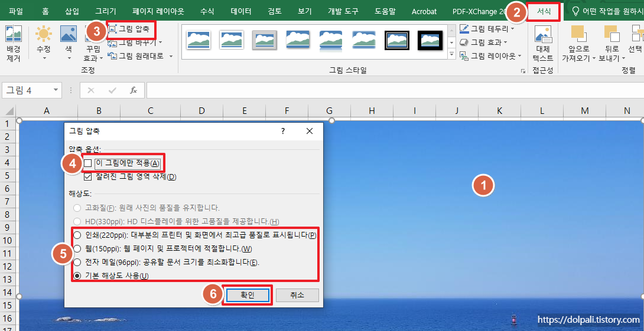Image resolution: width=644 pixels, height=331 pixels.
Task: Open the Name Box dropdown arrow
Action: pos(56,90)
